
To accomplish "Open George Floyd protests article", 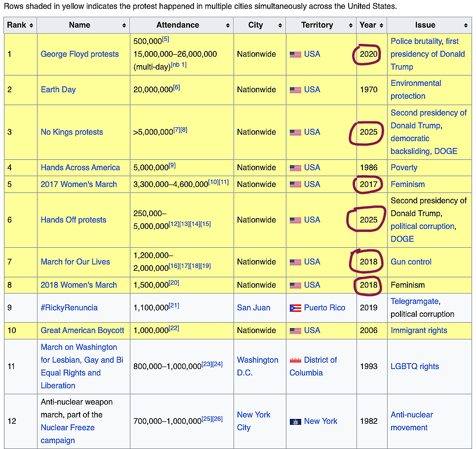I will 79,54.
